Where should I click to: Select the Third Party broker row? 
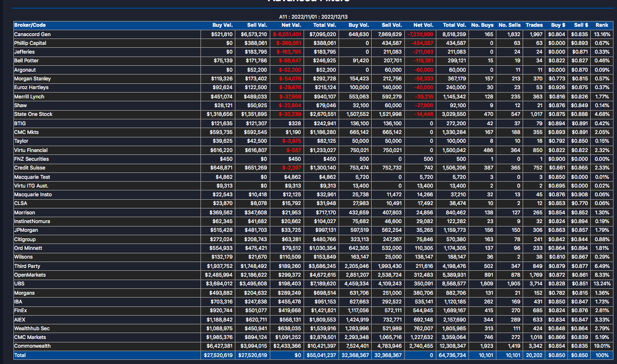tap(313, 266)
